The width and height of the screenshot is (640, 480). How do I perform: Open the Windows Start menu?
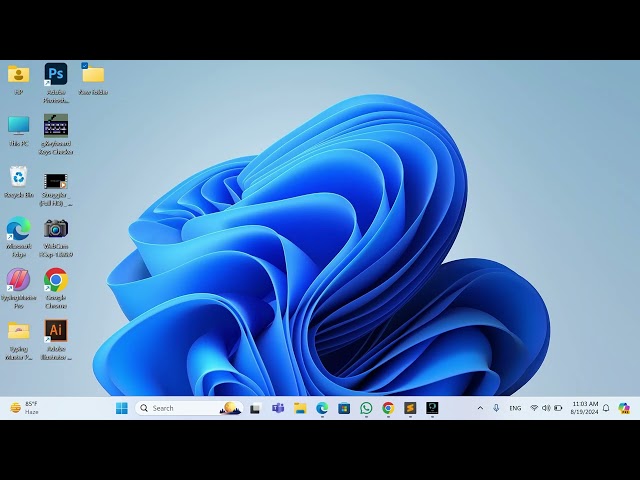coord(122,408)
